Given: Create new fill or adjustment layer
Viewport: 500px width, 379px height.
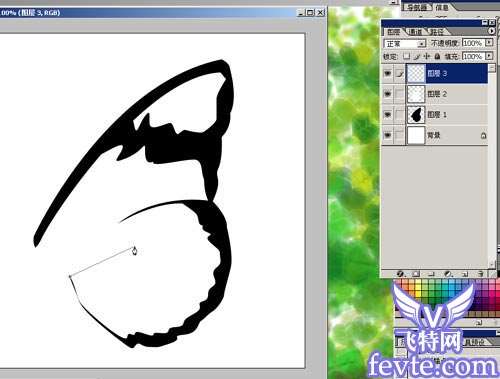Looking at the screenshot, I should tap(448, 274).
